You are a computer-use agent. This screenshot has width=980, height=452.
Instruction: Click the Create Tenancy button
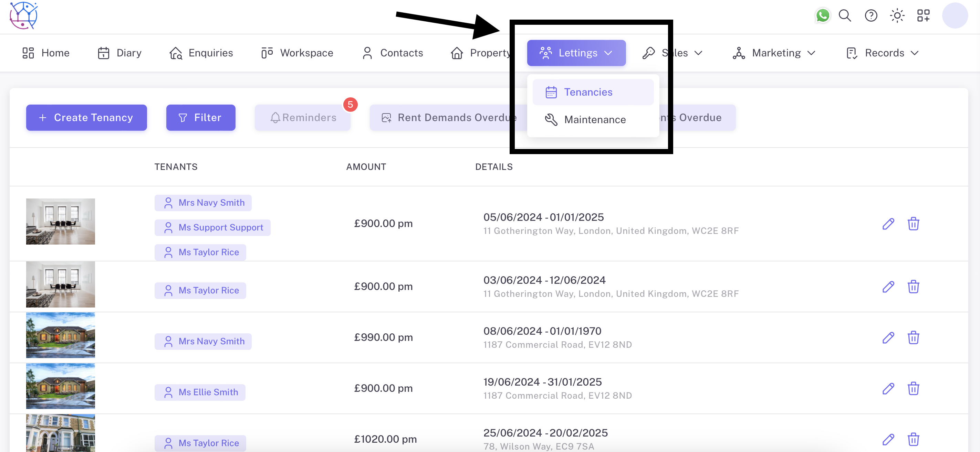tap(86, 117)
